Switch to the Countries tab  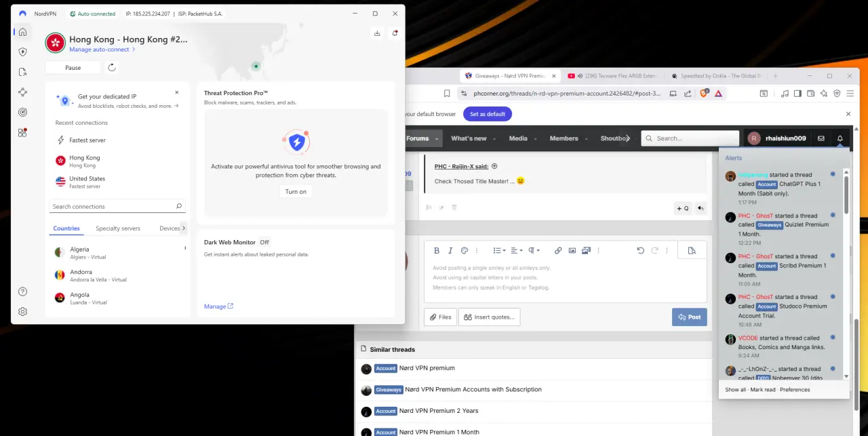tap(66, 229)
